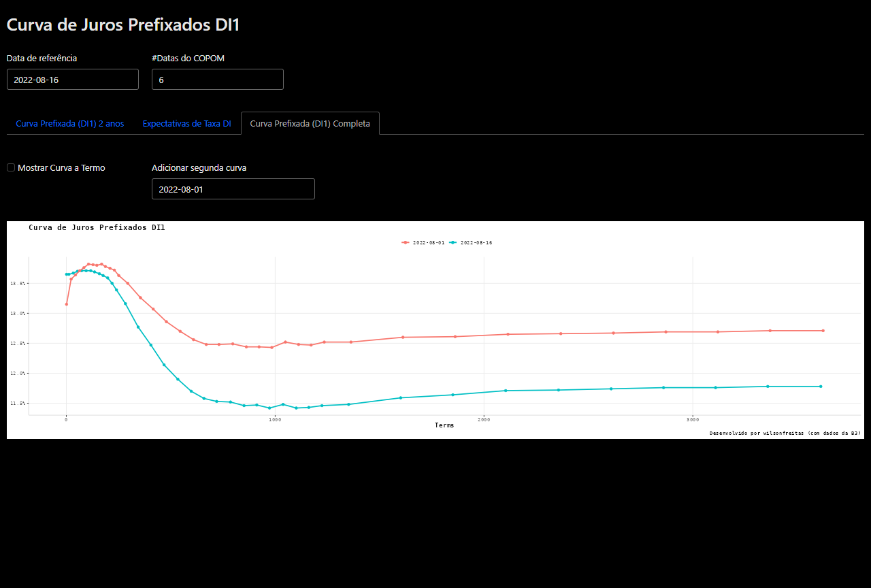
Task: Click the Adicionar segunda curva label
Action: coord(199,167)
